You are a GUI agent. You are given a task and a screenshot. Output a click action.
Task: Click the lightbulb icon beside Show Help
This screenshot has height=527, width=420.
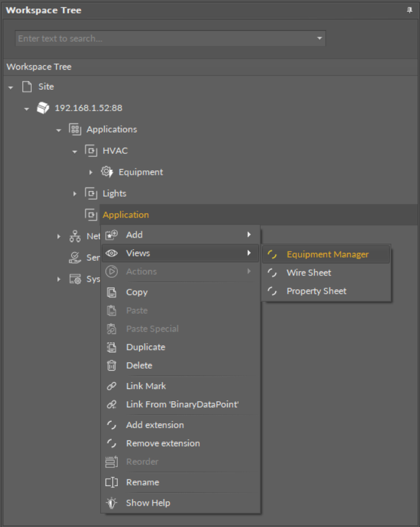coord(112,503)
